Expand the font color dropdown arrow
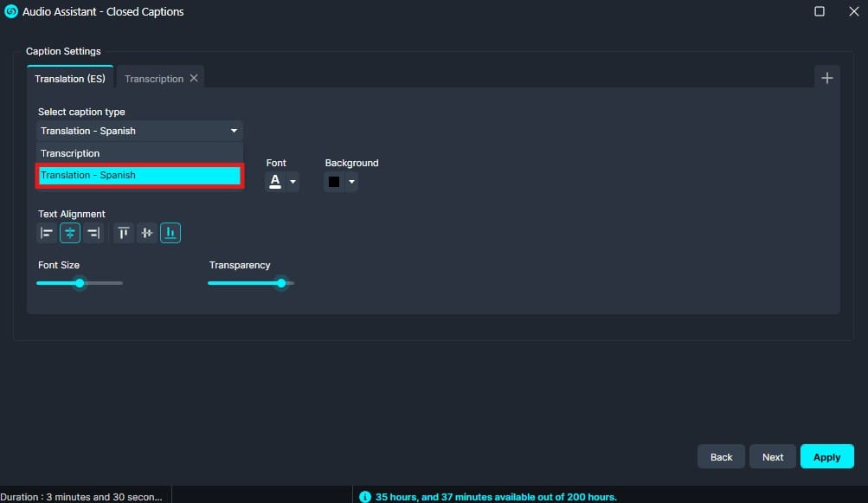This screenshot has height=503, width=868. tap(293, 182)
